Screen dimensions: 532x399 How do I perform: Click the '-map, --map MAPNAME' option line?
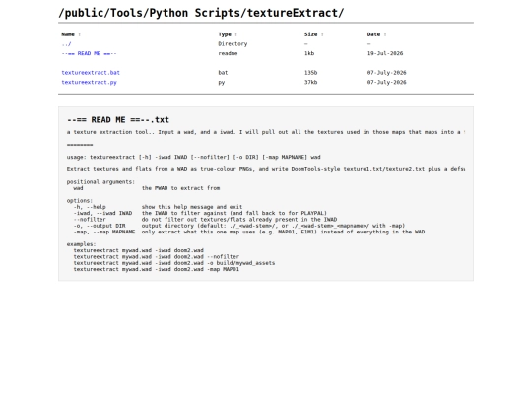pos(249,232)
